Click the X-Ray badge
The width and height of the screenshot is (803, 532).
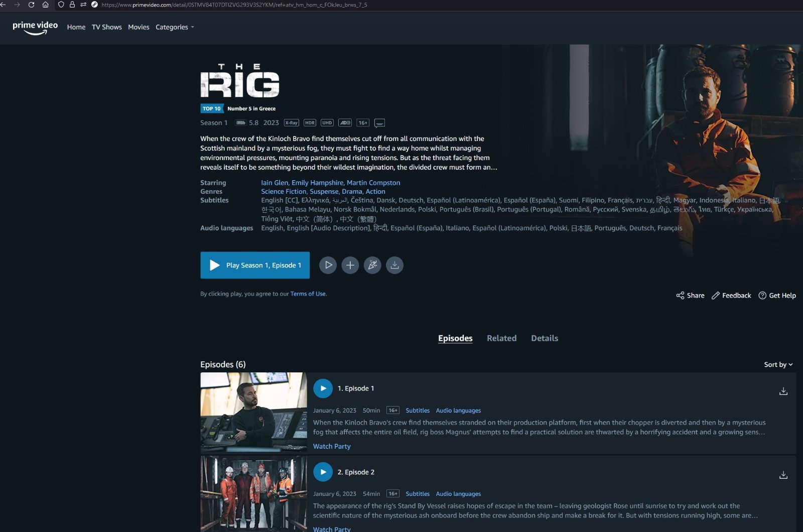(292, 123)
